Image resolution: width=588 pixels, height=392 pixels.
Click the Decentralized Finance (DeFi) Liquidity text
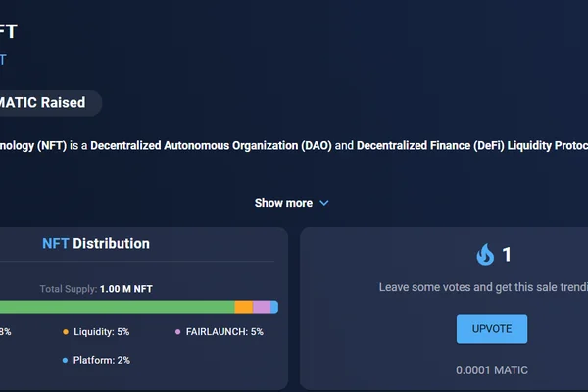point(454,146)
